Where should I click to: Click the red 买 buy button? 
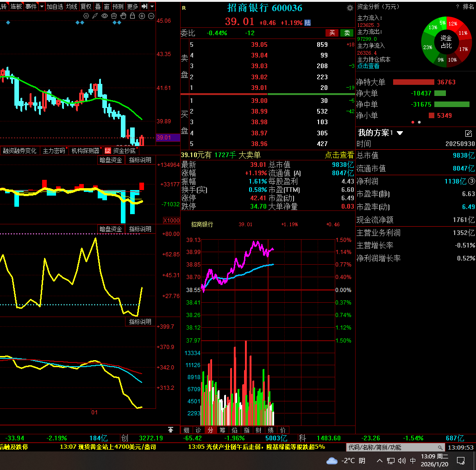pos(332,33)
